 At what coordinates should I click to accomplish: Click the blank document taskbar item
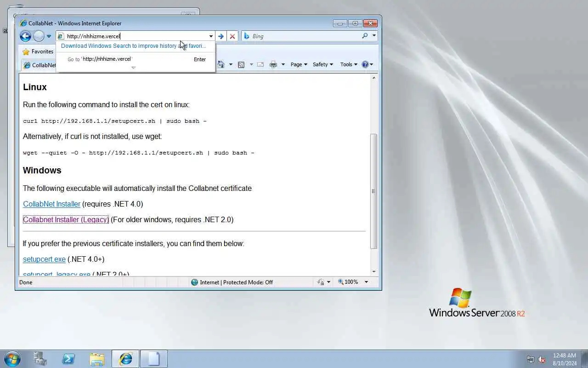(x=153, y=359)
